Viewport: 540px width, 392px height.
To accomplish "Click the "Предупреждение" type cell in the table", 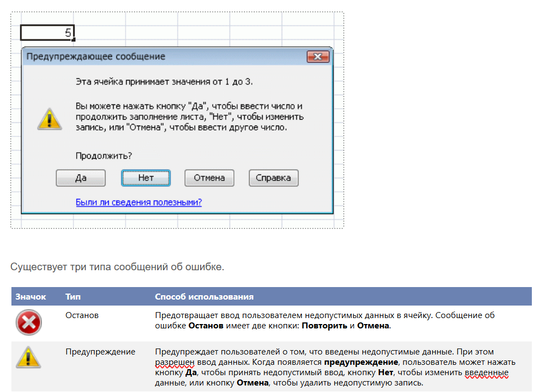I will click(x=100, y=352).
